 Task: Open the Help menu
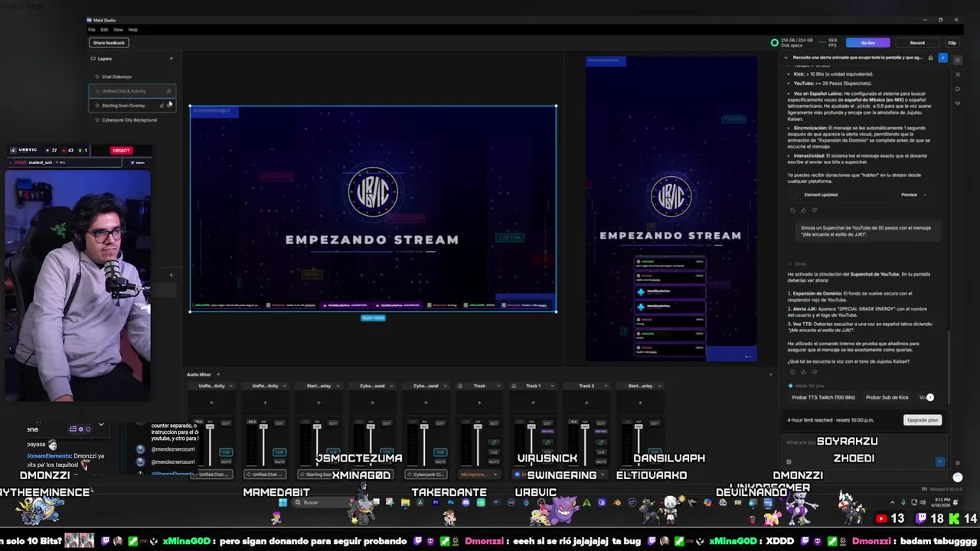tap(133, 30)
